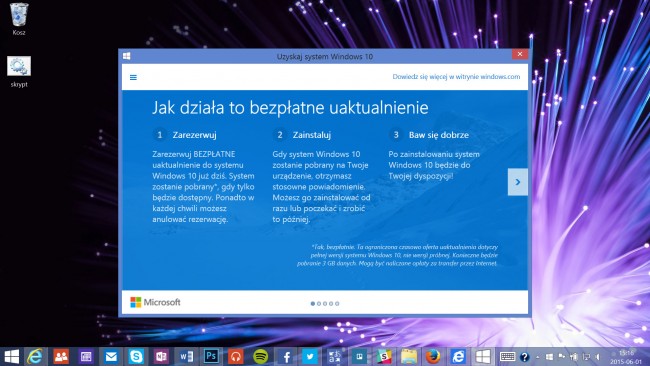Launch Skype from the taskbar
This screenshot has width=650, height=366.
pos(136,356)
